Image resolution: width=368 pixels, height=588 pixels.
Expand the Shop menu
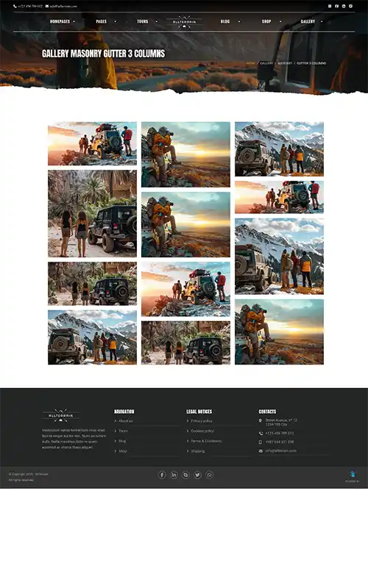tap(266, 22)
